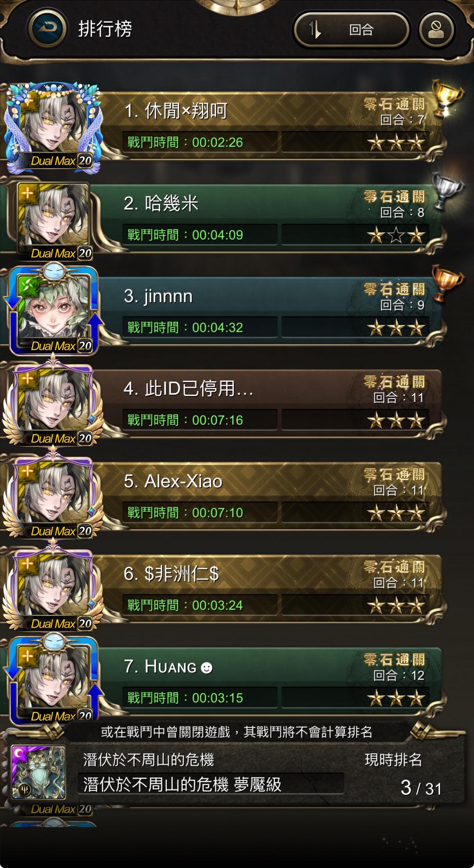Tap the back arrow icon beside 排行榜
Image resolution: width=474 pixels, height=868 pixels.
pyautogui.click(x=47, y=29)
